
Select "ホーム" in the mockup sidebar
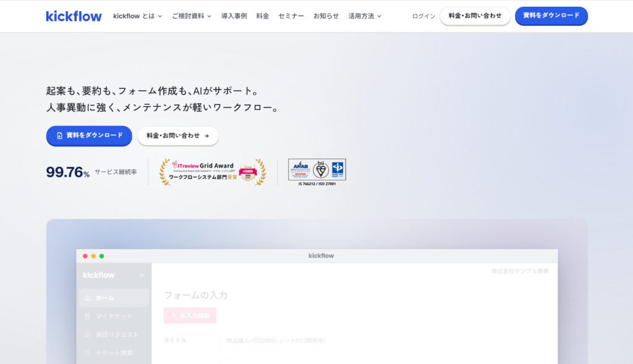tap(114, 298)
